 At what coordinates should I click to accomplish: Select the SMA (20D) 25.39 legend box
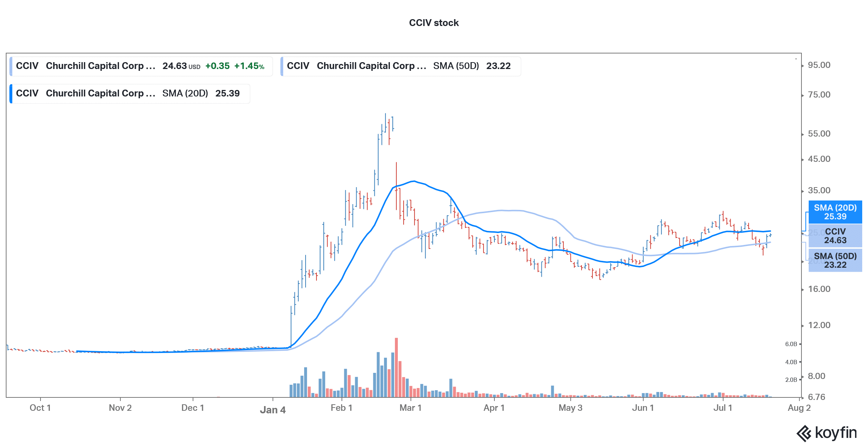[x=130, y=94]
